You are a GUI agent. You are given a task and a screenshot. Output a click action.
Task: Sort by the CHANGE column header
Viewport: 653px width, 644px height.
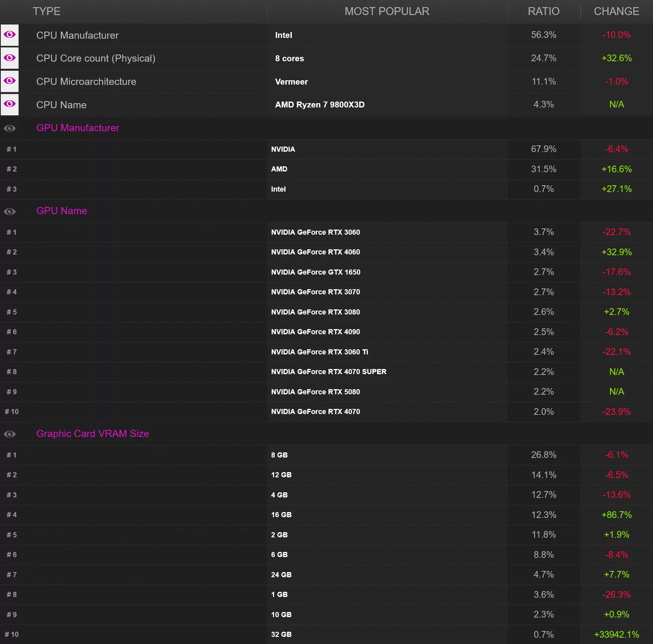point(617,11)
